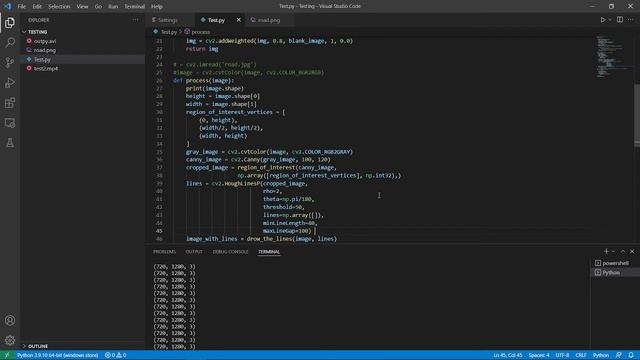
Task: Open the File menu
Action: click(x=22, y=7)
